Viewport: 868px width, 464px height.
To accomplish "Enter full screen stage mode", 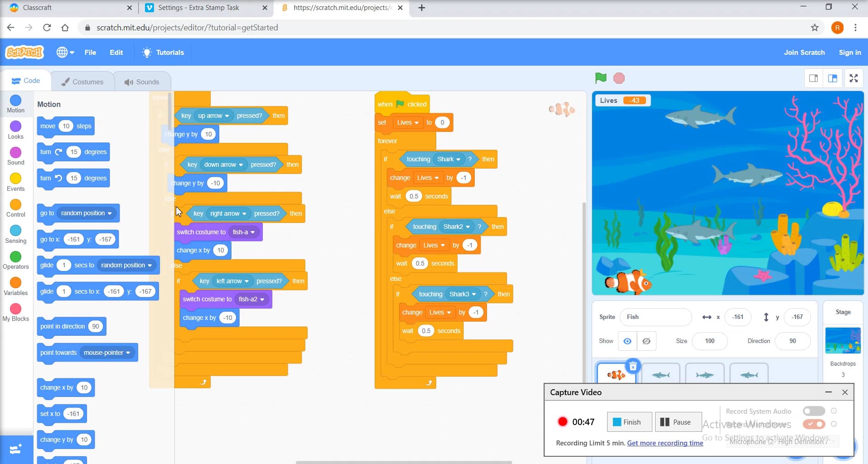I will [854, 78].
